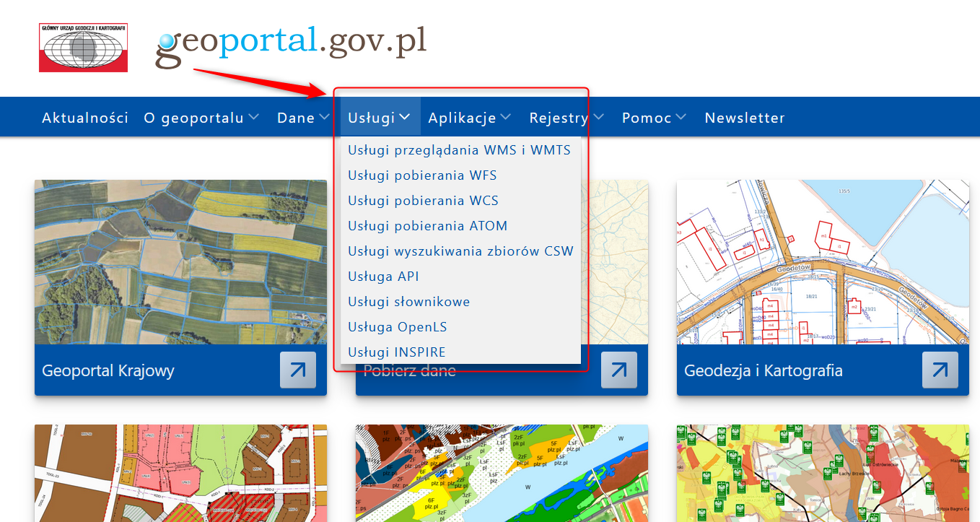Expand the O geoportalu dropdown

pos(201,117)
